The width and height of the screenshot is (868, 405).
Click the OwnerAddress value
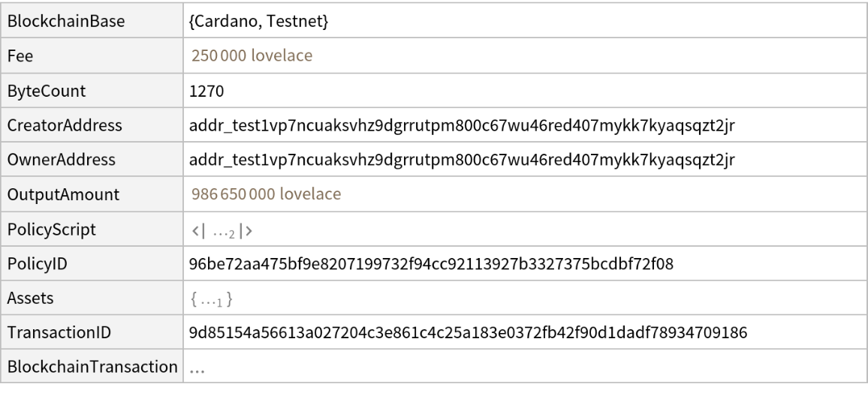click(x=462, y=160)
